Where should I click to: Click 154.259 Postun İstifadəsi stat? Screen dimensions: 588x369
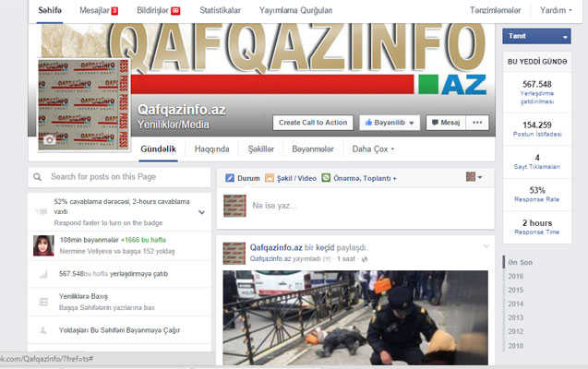(x=537, y=129)
